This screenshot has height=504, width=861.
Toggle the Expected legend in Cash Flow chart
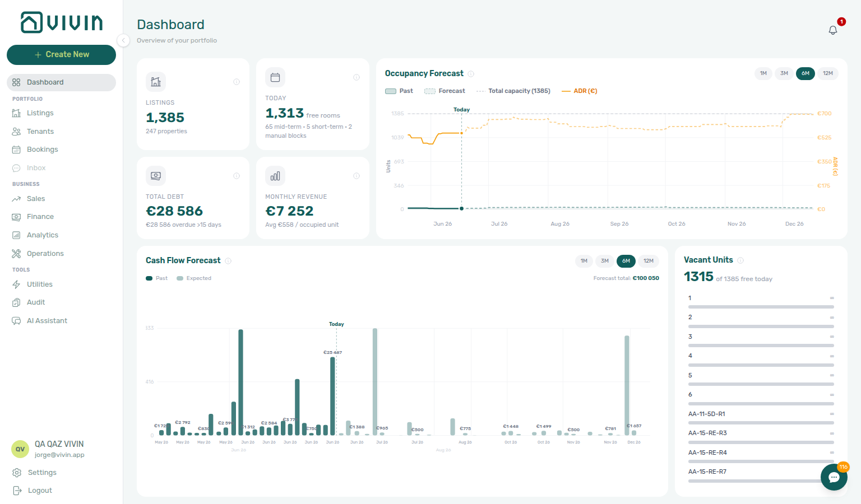point(194,278)
